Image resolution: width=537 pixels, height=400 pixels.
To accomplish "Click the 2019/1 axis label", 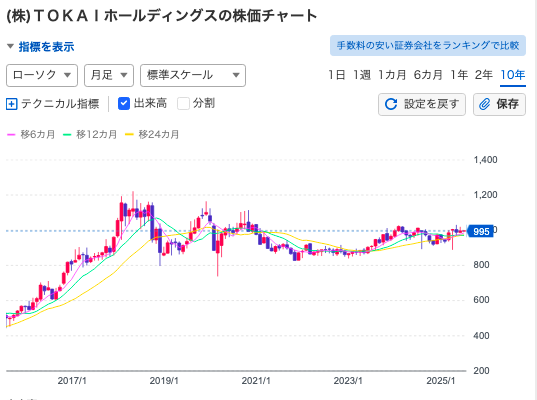I will [164, 381].
